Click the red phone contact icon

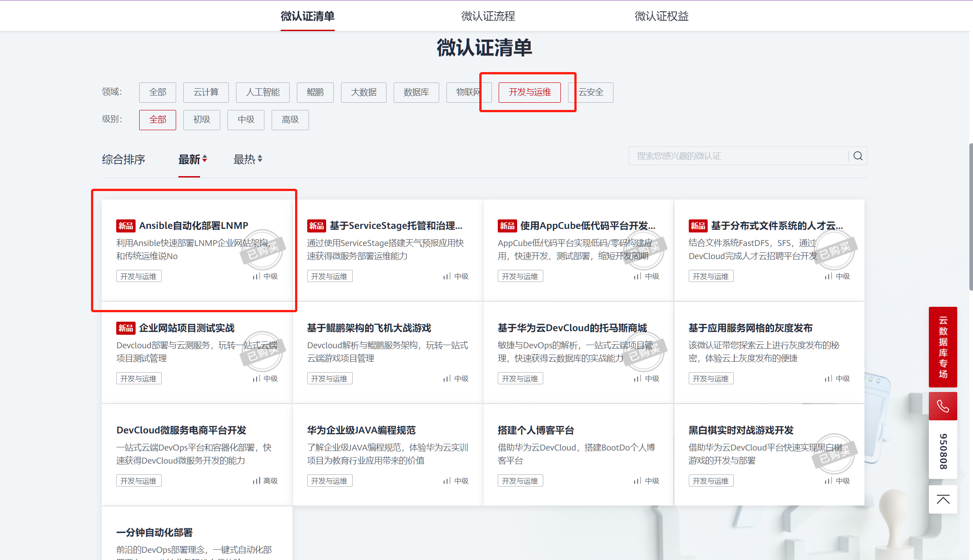[x=943, y=406]
